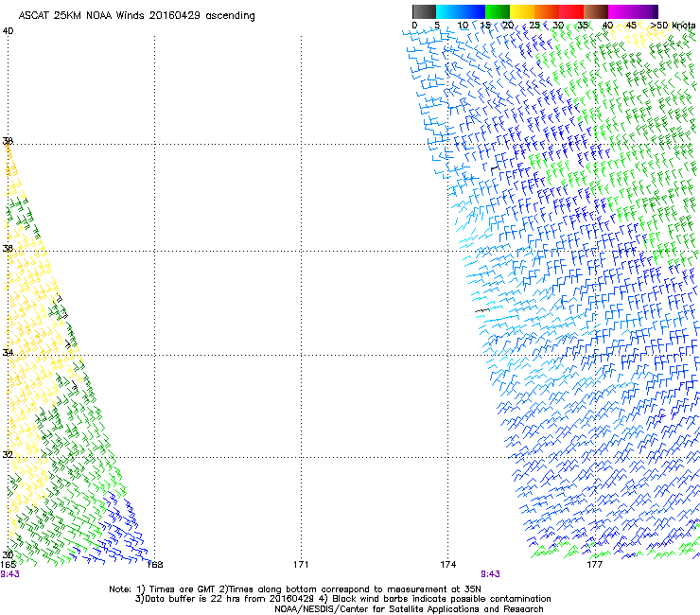Click the longitude label '177'
This screenshot has width=700, height=615.
tap(595, 565)
